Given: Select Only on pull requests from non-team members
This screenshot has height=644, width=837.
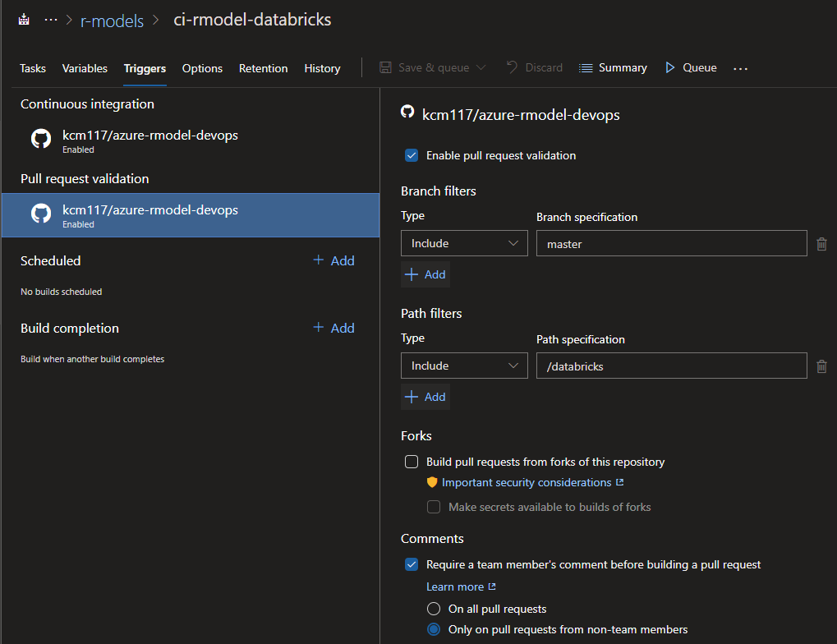Looking at the screenshot, I should [x=434, y=629].
